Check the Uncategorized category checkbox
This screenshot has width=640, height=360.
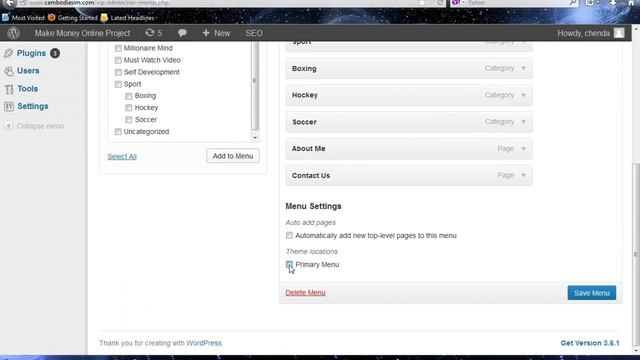118,131
